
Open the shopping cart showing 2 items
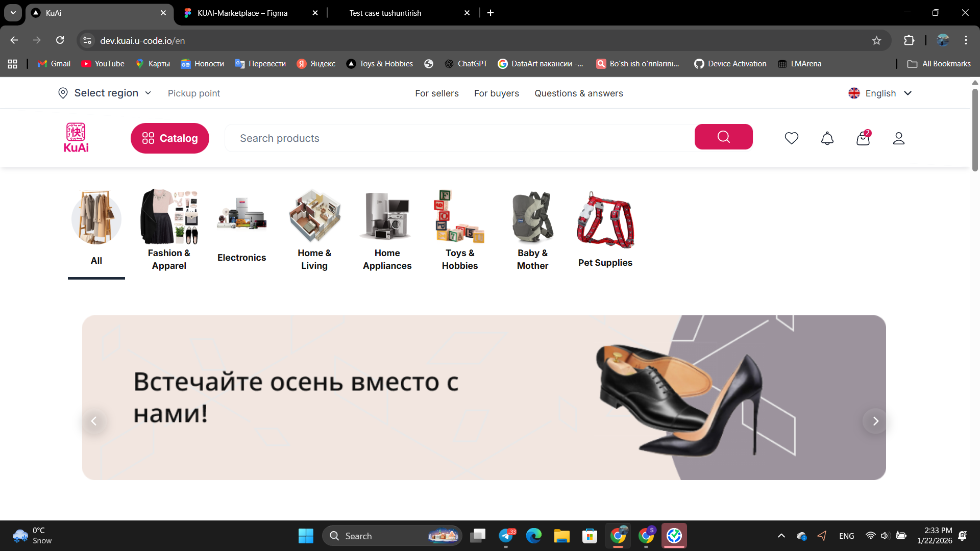(863, 138)
